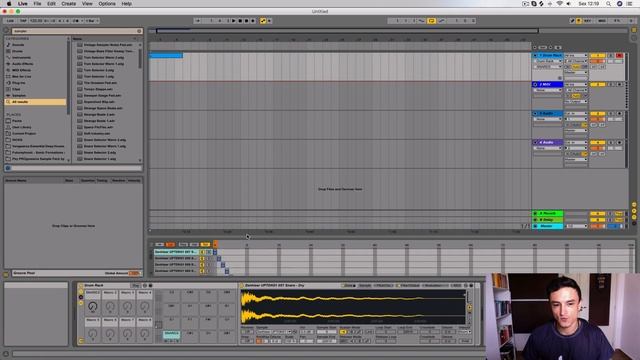
Task: Switch Sampler to the Filter/Global tab
Action: [x=409, y=285]
